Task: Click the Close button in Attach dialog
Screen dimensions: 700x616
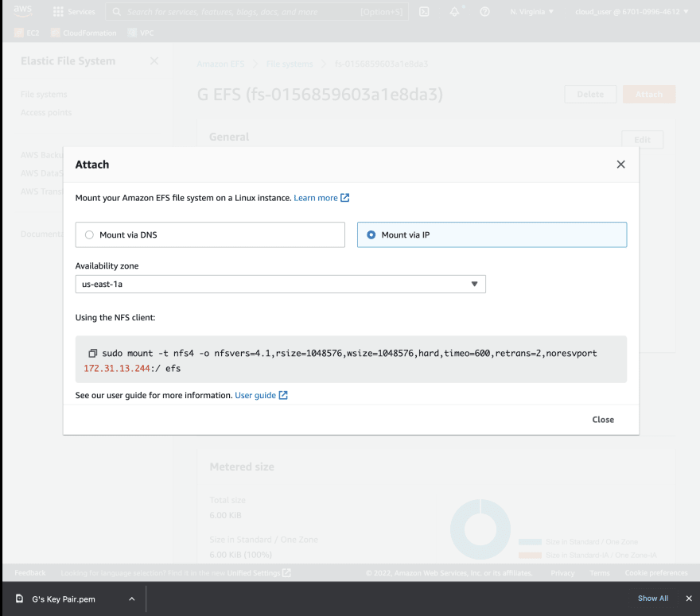Action: point(603,420)
